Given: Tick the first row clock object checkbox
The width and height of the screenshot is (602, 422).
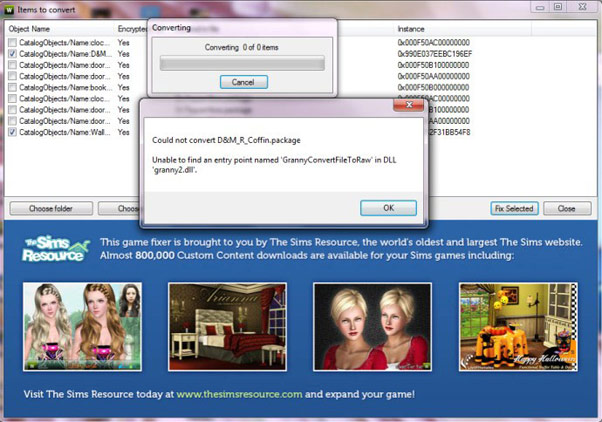Looking at the screenshot, I should click(12, 44).
